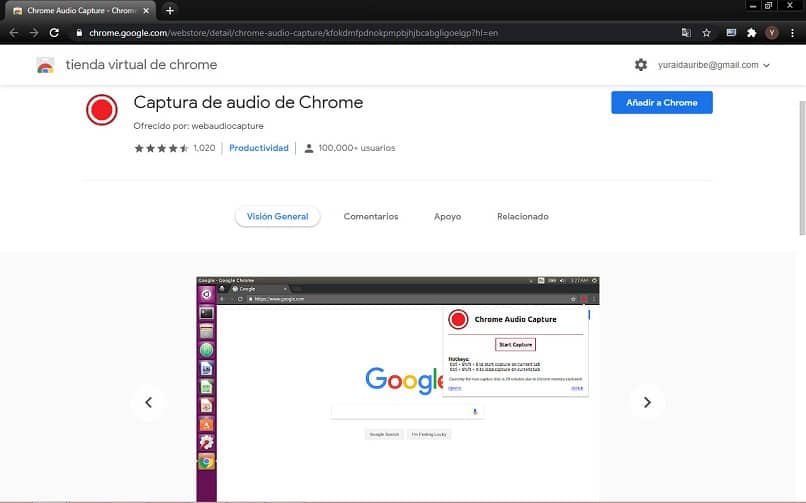Screen dimensions: 806x503
Task: Close the Chrome Audio Capture tab
Action: click(x=146, y=10)
